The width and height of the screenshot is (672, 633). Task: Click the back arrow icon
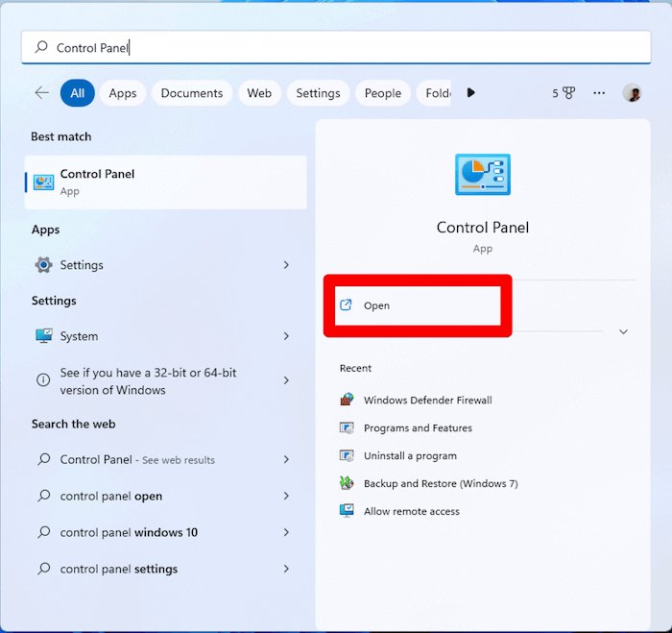[x=41, y=92]
